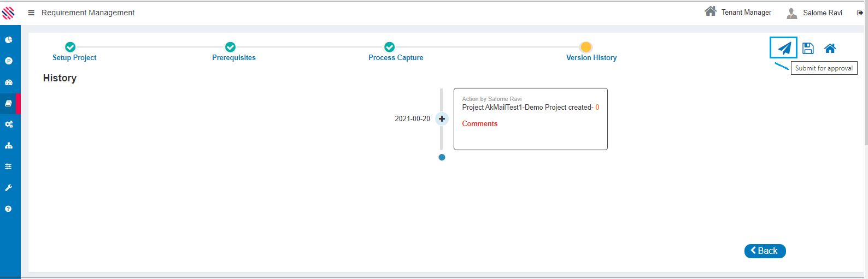Screen dimensions: 868x279
Task: Expand the history entry with plus marker
Action: [x=442, y=118]
